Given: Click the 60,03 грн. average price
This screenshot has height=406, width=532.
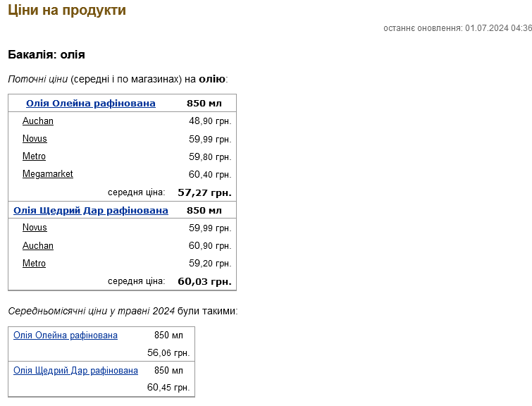Looking at the screenshot, I should click(204, 281).
